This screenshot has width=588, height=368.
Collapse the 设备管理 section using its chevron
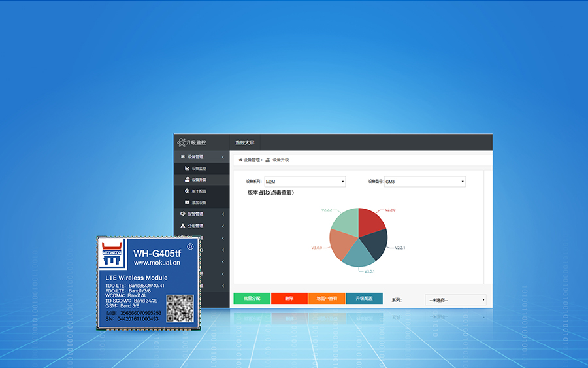223,157
